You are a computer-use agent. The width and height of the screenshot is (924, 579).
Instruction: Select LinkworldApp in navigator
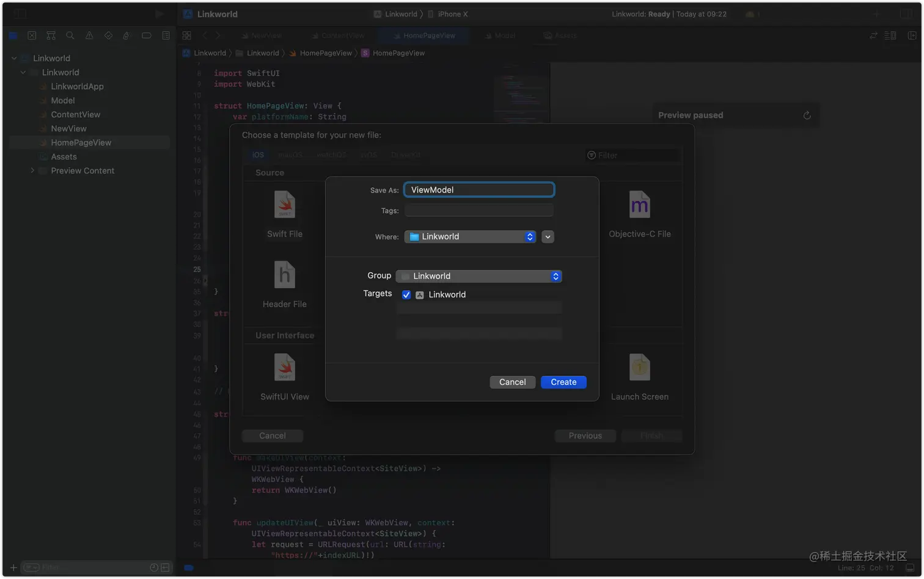[x=77, y=87]
